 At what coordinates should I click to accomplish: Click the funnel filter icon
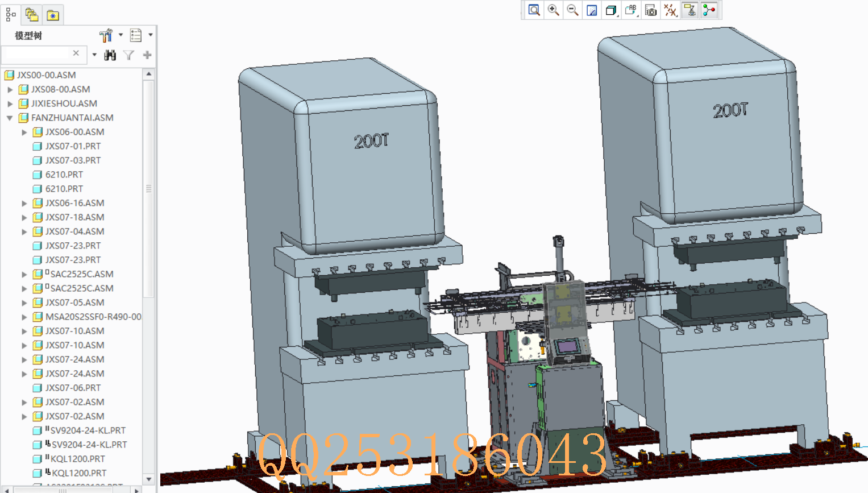[x=129, y=55]
